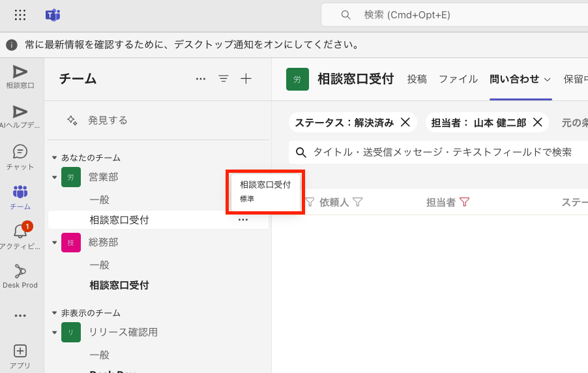Click plus icon to add a team
Image resolution: width=588 pixels, height=373 pixels.
coord(246,79)
